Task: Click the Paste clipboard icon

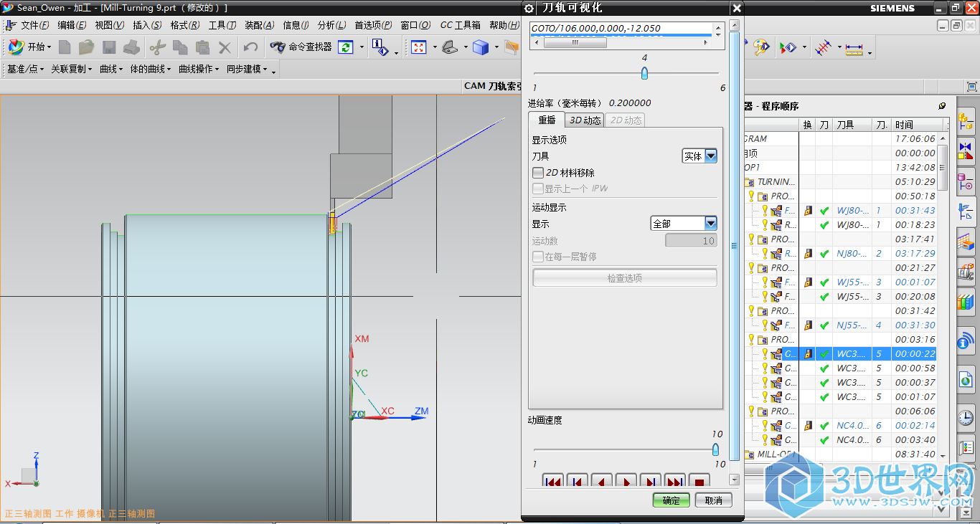Action: 203,47
